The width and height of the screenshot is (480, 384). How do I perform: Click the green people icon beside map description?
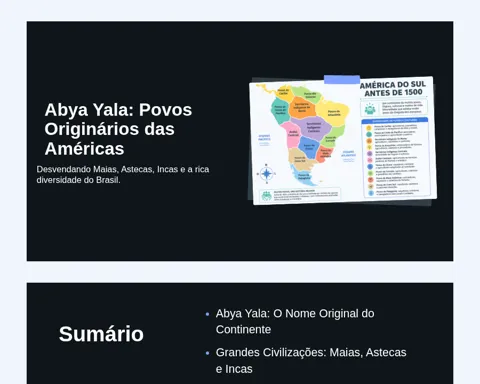point(370,109)
